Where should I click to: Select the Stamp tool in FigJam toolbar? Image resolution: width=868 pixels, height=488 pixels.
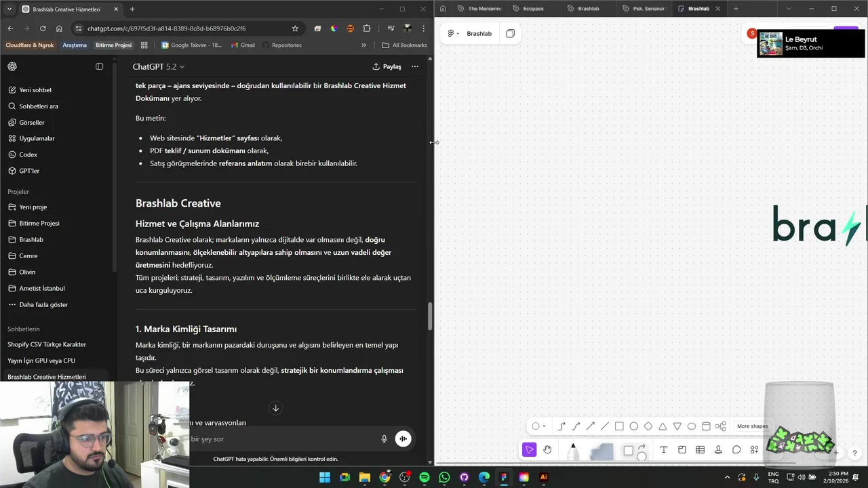[x=718, y=450]
